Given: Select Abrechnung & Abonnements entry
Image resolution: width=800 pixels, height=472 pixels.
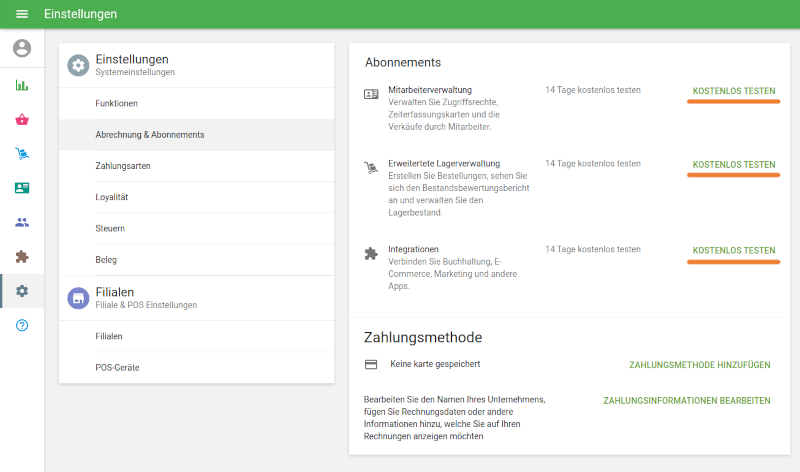Looking at the screenshot, I should (x=196, y=135).
